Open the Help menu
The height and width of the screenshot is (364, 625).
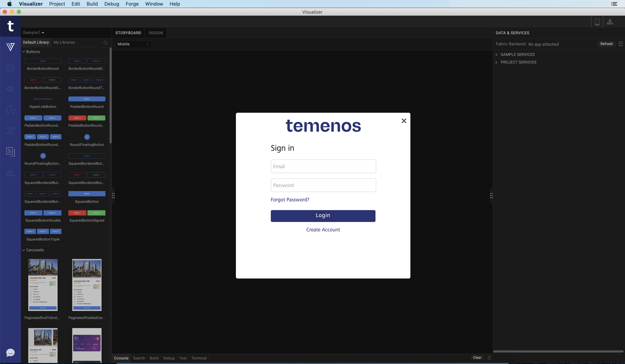click(x=175, y=4)
